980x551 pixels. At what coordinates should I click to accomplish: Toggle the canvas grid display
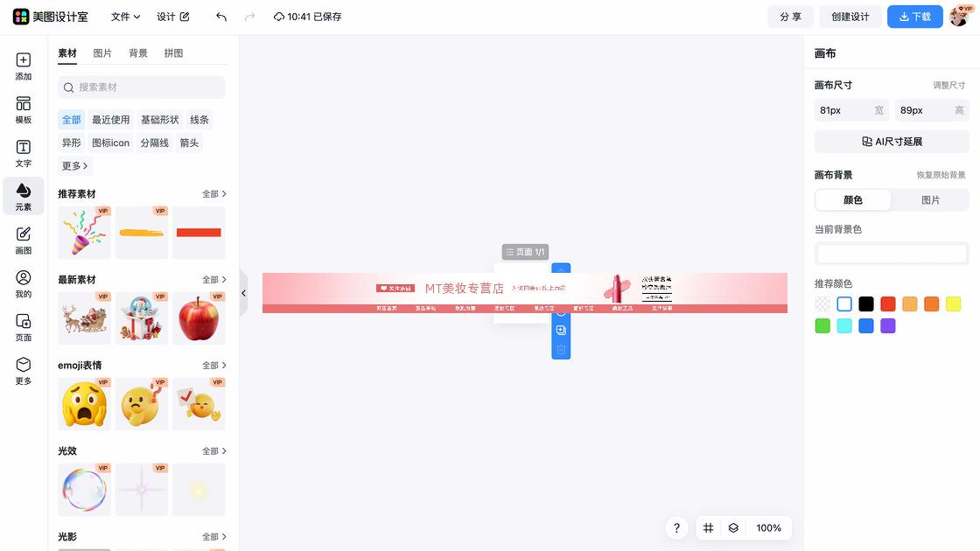tap(708, 528)
